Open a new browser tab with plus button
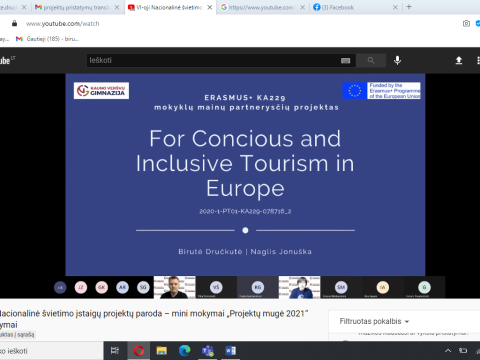Viewport: 480px width, 360px height. coord(409,7)
